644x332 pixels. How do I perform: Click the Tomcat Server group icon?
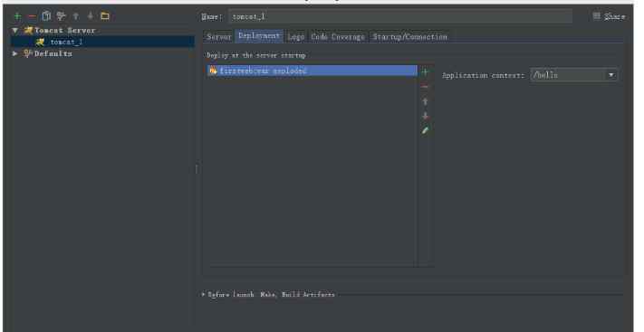[28, 31]
